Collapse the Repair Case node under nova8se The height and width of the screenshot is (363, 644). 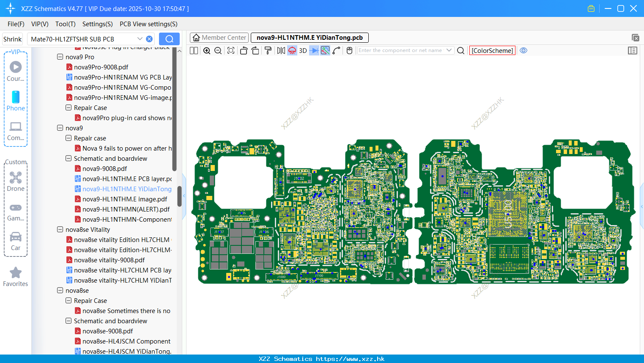[x=69, y=300]
